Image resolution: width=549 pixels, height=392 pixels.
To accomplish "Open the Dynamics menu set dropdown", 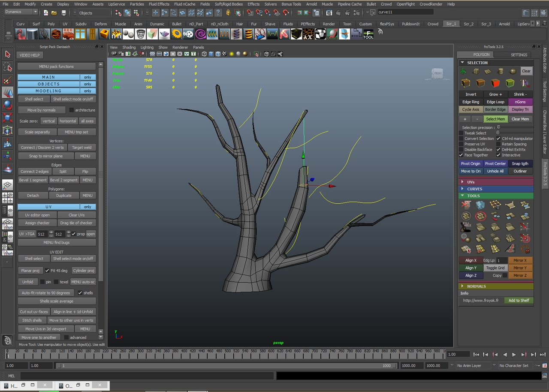I will click(20, 12).
